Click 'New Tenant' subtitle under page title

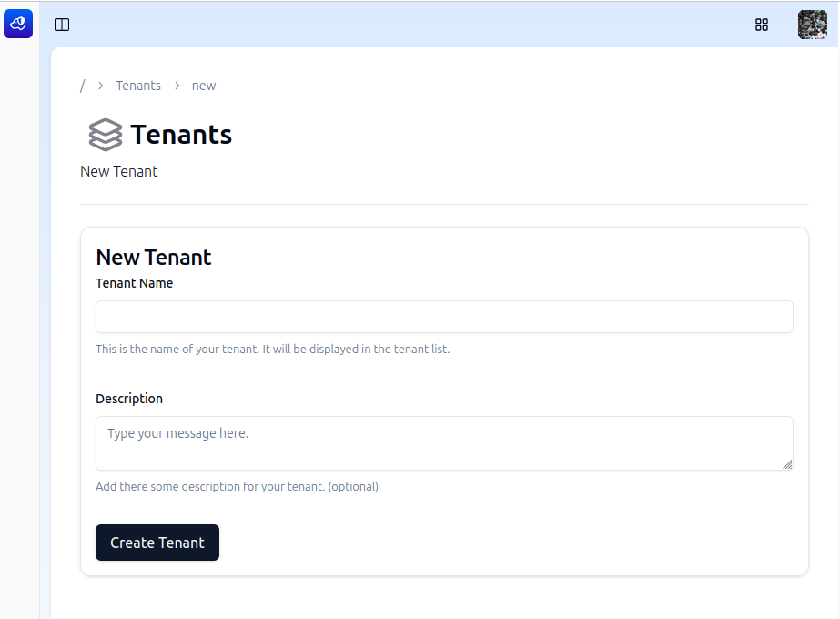(x=119, y=171)
